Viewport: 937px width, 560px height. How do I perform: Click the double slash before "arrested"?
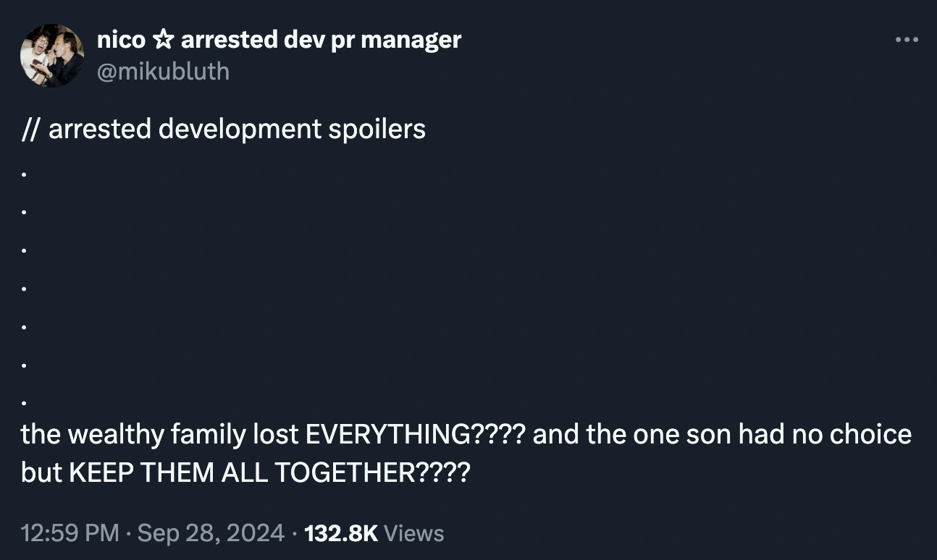[x=30, y=129]
